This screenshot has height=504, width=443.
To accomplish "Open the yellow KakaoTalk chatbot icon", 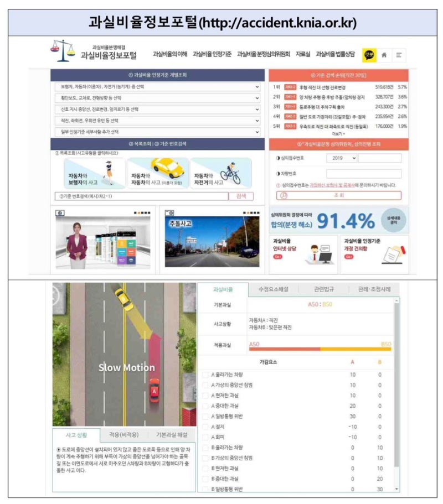I will (x=369, y=55).
